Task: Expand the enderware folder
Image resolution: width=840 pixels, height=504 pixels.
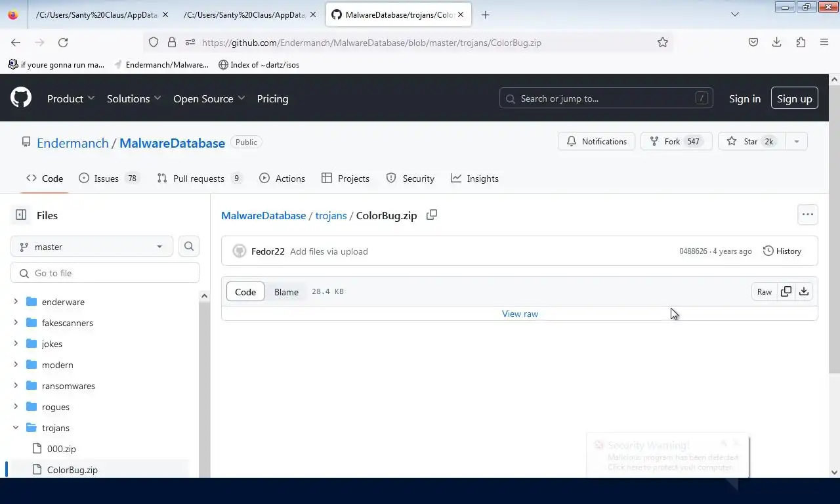Action: (x=16, y=302)
